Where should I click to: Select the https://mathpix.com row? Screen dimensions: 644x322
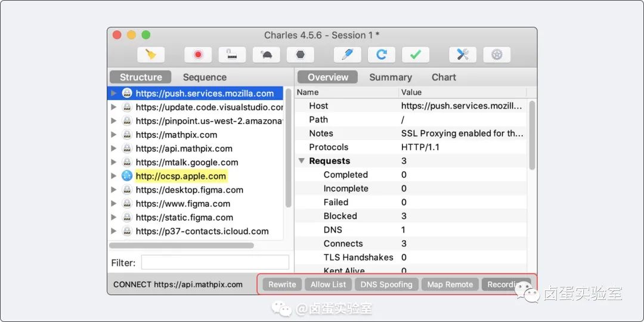196,135
